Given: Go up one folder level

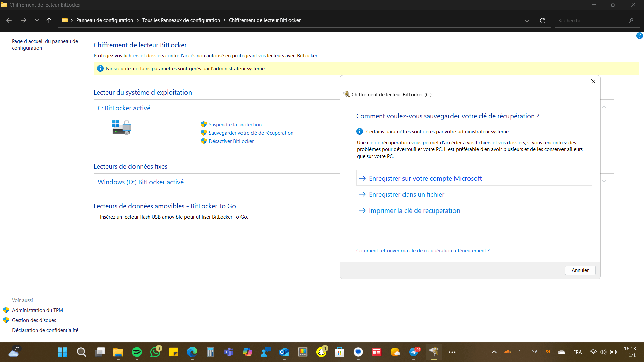Looking at the screenshot, I should [x=49, y=20].
